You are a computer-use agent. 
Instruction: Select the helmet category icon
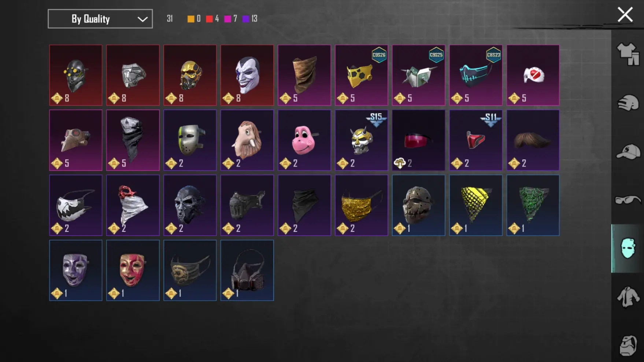pyautogui.click(x=628, y=103)
